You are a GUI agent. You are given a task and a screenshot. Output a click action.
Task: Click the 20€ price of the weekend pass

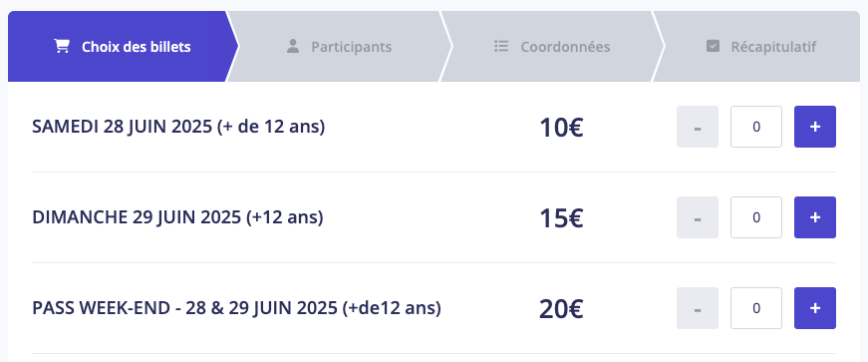(x=561, y=309)
